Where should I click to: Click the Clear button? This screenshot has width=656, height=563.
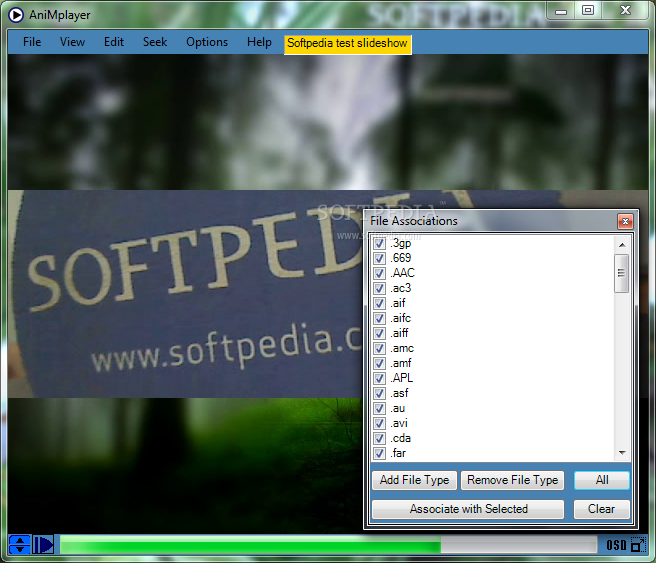pyautogui.click(x=602, y=509)
